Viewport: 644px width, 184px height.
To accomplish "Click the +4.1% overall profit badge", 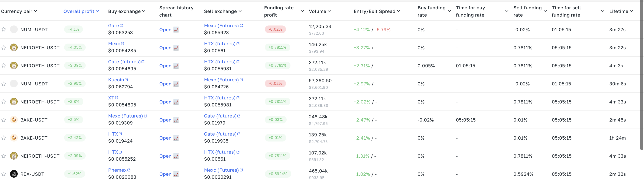I will click(73, 29).
